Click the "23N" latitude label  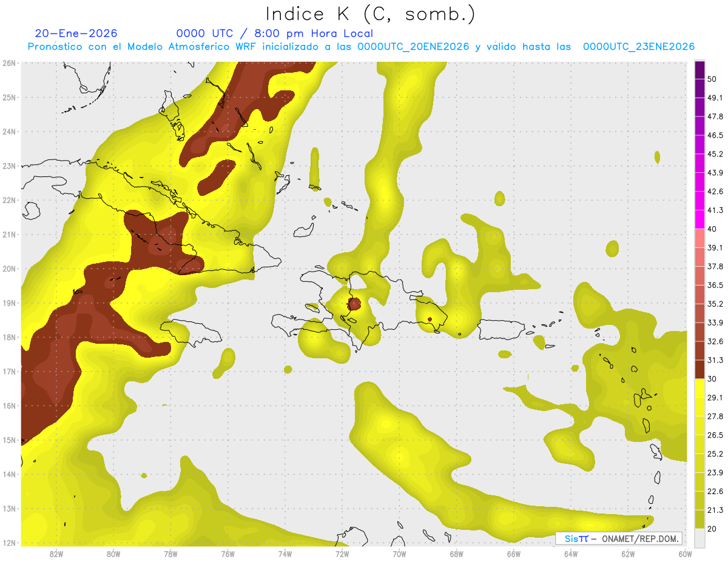(x=9, y=166)
